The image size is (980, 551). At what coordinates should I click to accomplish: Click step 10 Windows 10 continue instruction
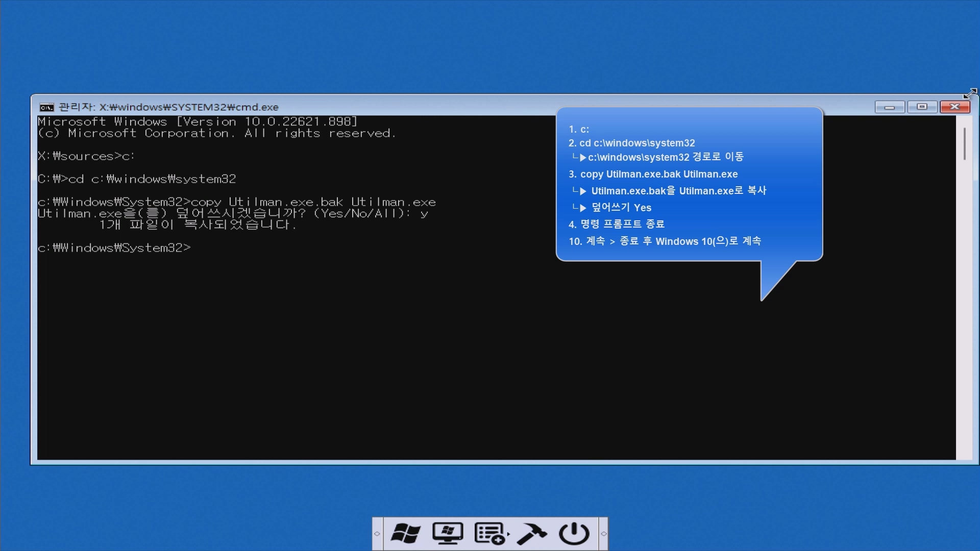click(x=665, y=241)
